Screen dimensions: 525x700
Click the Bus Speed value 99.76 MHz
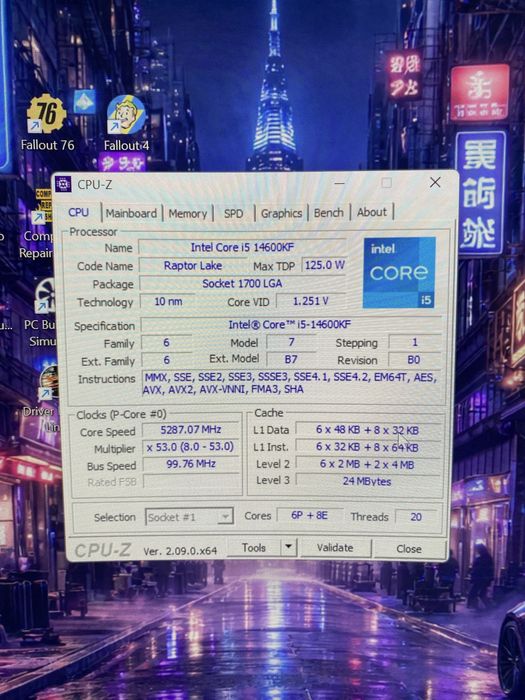pyautogui.click(x=191, y=464)
